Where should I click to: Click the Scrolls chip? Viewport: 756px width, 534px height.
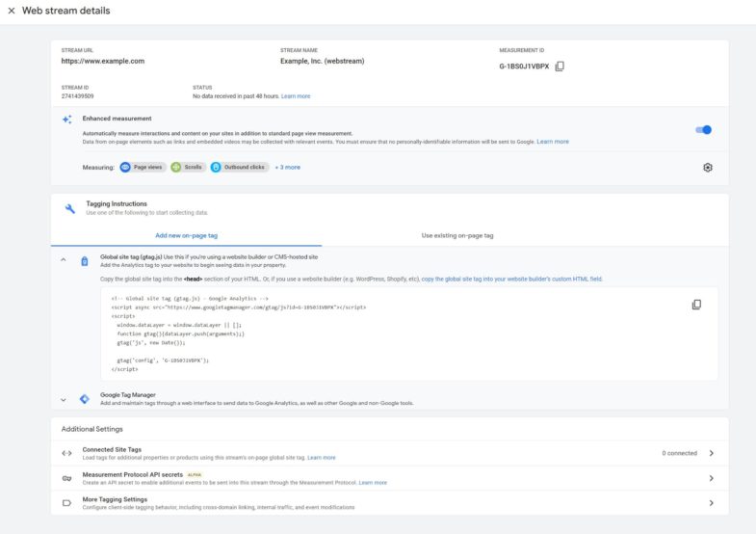tap(188, 167)
